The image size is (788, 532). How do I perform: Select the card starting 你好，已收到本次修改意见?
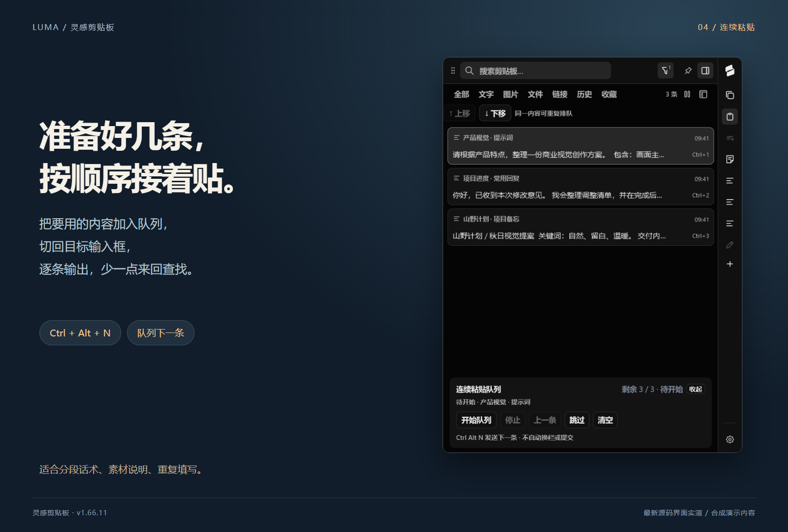581,187
